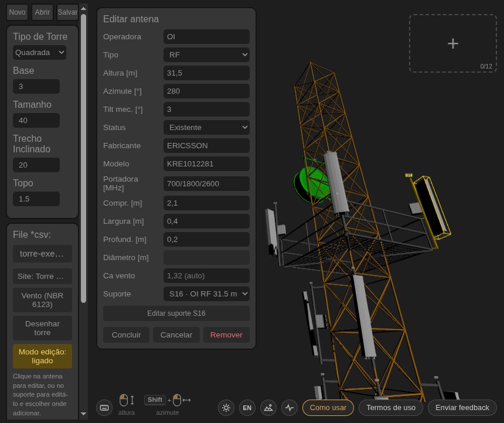This screenshot has width=504, height=423.
Task: Select the yellow highlighted S16 antenna
Action: (x=432, y=207)
